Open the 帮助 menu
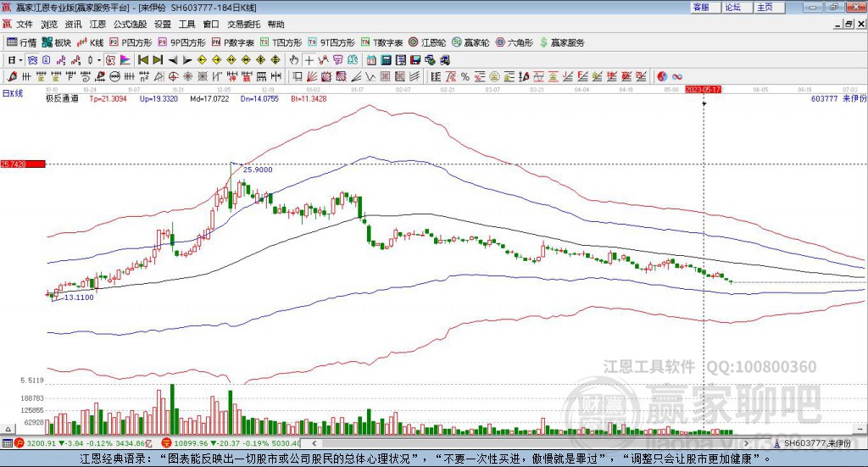 [x=275, y=25]
